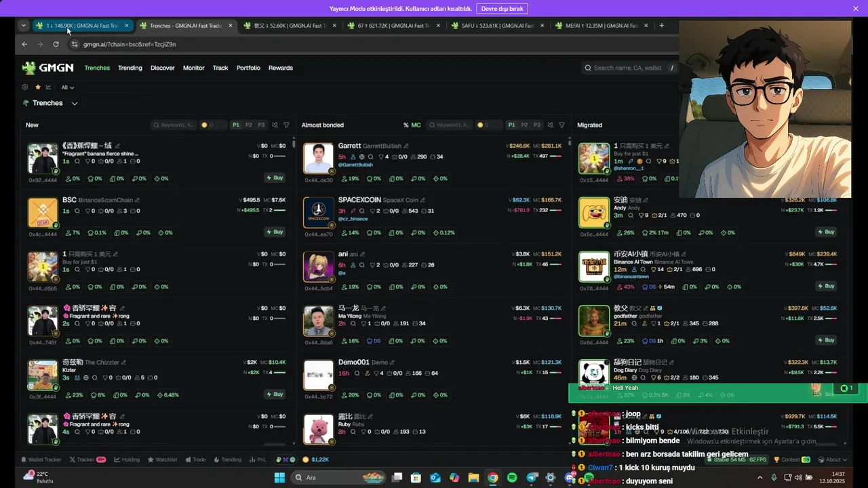
Task: Open @cz_binance handle under SPACEXCOIN
Action: [x=353, y=219]
